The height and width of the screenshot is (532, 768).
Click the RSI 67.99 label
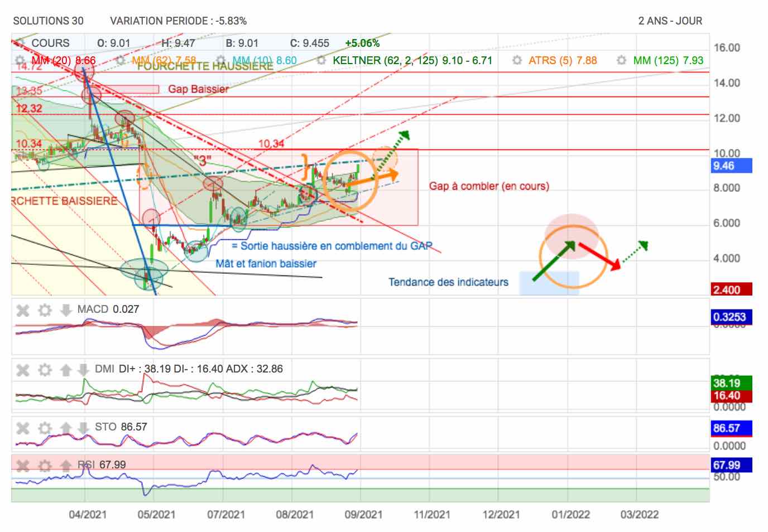(102, 465)
